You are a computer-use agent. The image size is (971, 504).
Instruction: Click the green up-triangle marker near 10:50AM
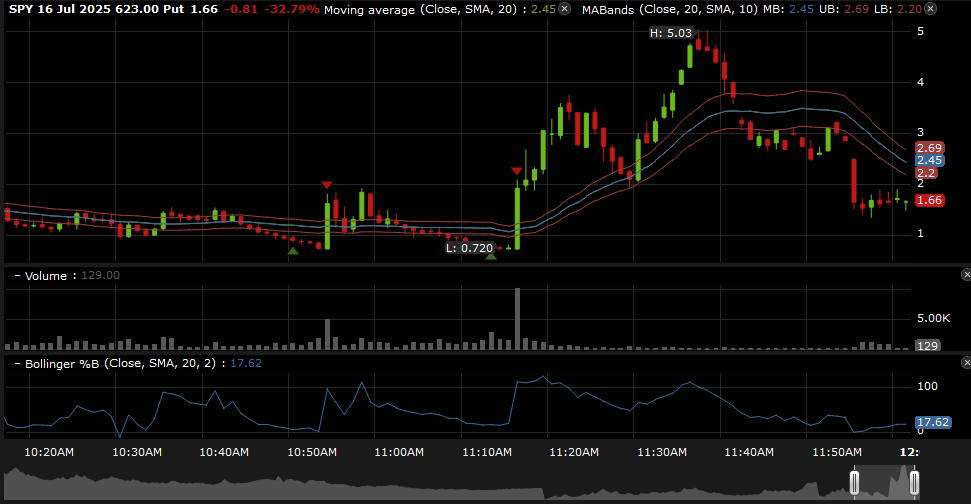[293, 251]
